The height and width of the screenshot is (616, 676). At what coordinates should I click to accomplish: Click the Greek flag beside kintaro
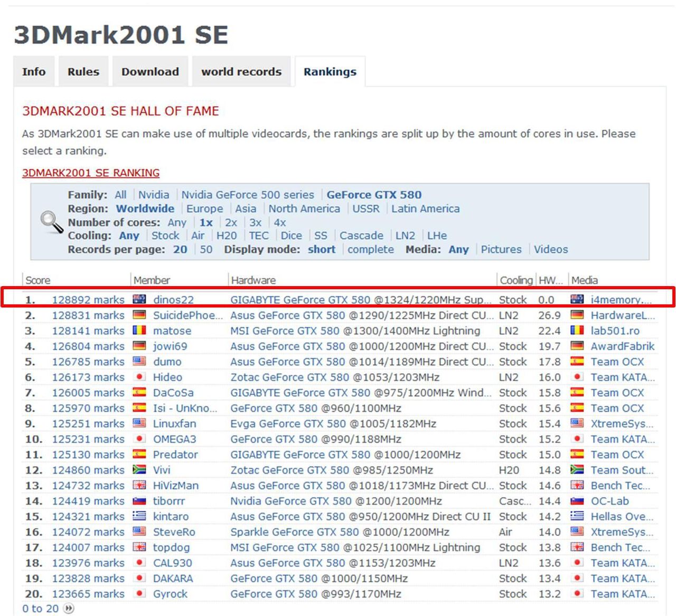tap(139, 516)
